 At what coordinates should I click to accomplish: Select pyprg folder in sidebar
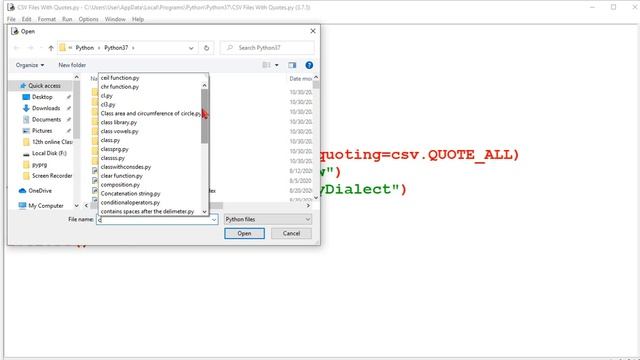click(x=39, y=164)
